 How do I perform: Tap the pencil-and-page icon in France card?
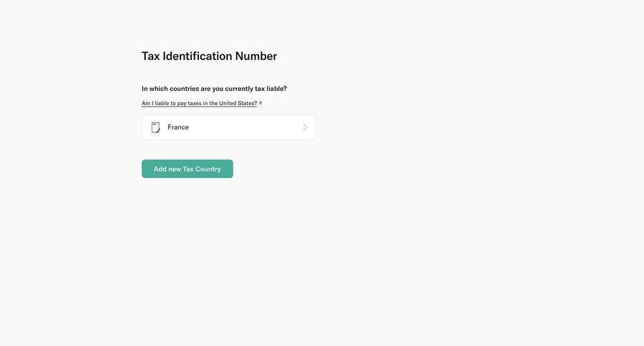156,127
